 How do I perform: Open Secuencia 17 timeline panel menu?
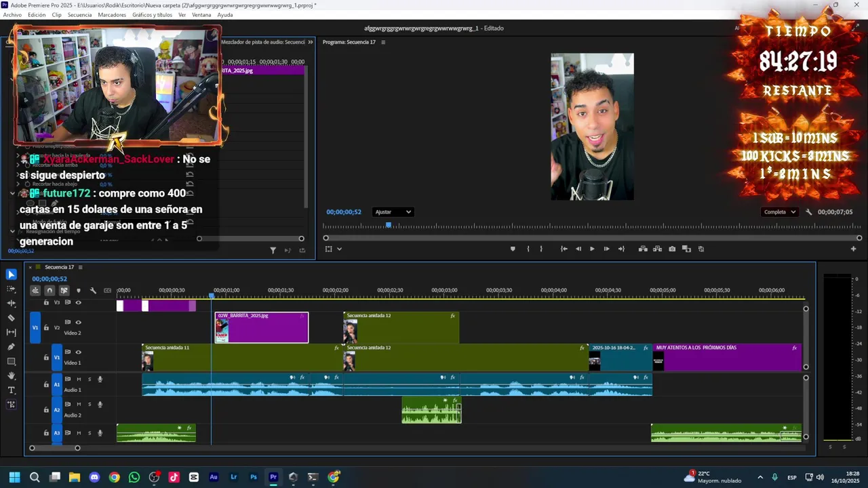tap(80, 267)
